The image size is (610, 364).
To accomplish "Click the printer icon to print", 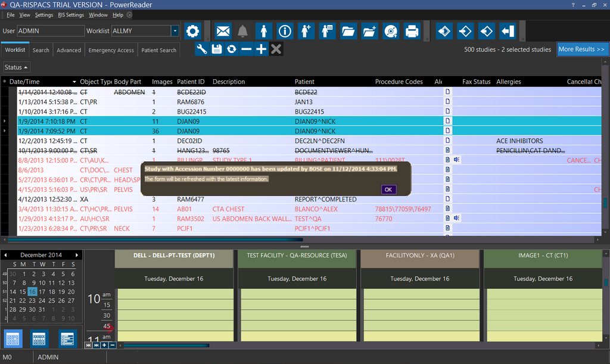I will pos(411,31).
